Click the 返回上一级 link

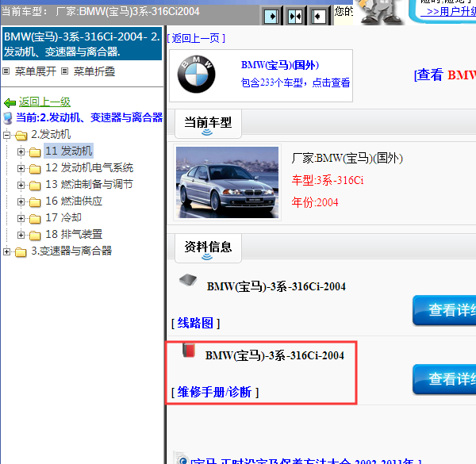click(x=44, y=102)
